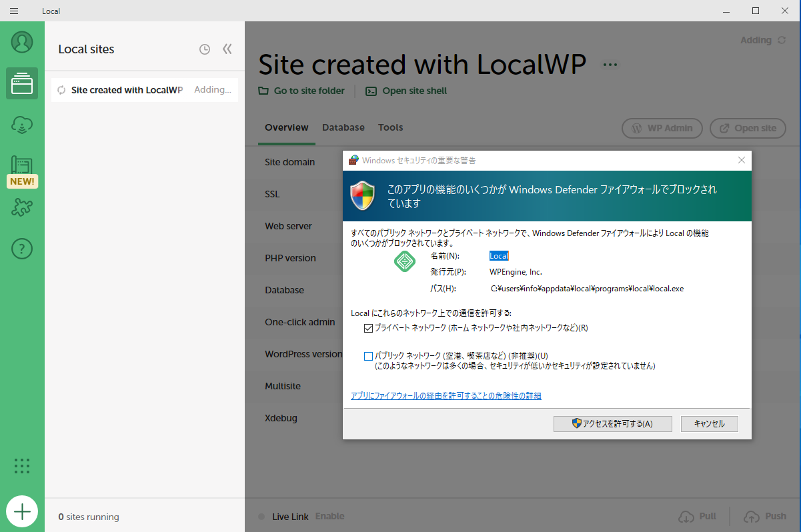801x532 pixels.
Task: Enable the public network checkbox
Action: coord(368,356)
